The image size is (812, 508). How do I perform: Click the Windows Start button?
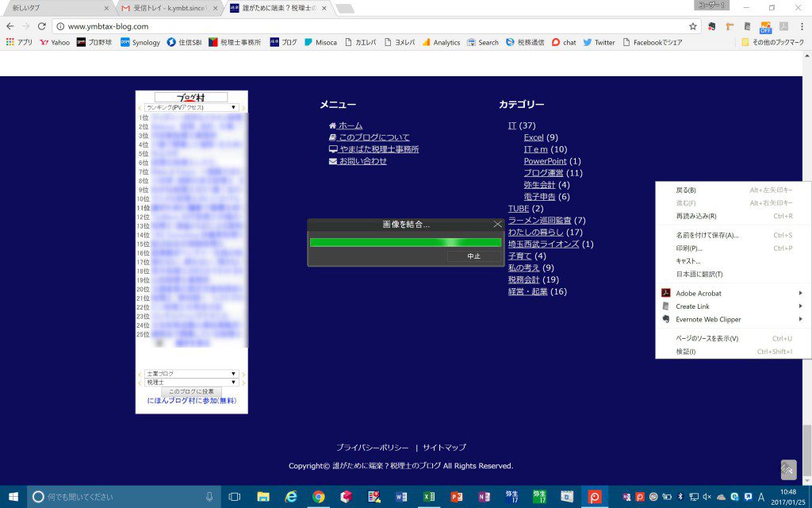(x=13, y=497)
